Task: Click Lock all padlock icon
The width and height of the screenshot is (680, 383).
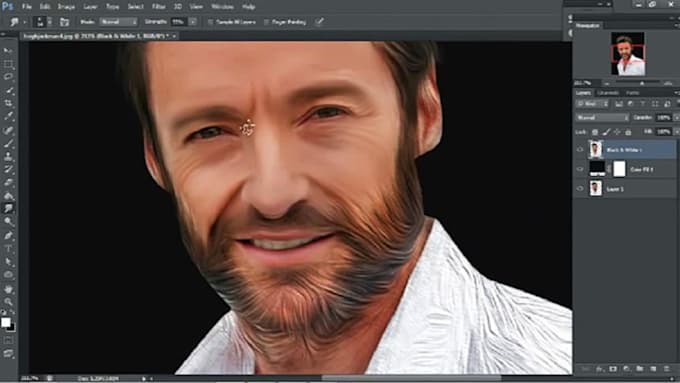Action: 628,132
